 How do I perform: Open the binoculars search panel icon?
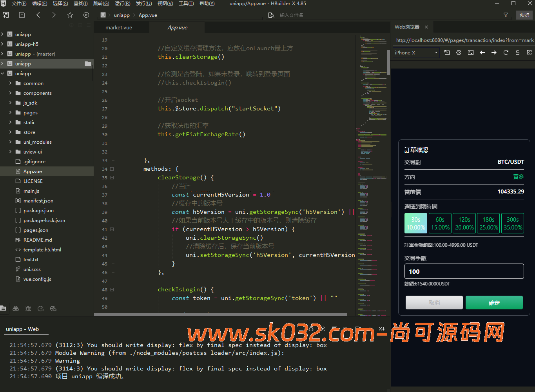click(x=16, y=309)
